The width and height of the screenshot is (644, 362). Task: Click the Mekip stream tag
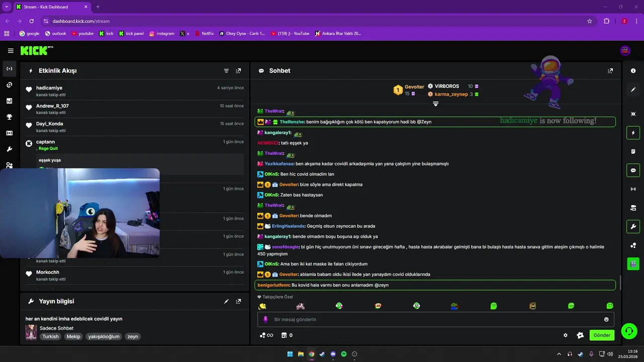pyautogui.click(x=73, y=336)
